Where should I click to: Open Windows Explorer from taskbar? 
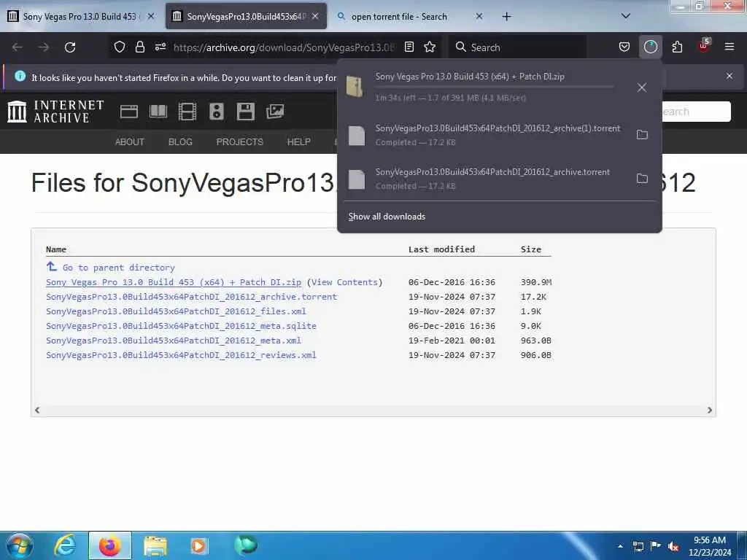click(155, 545)
